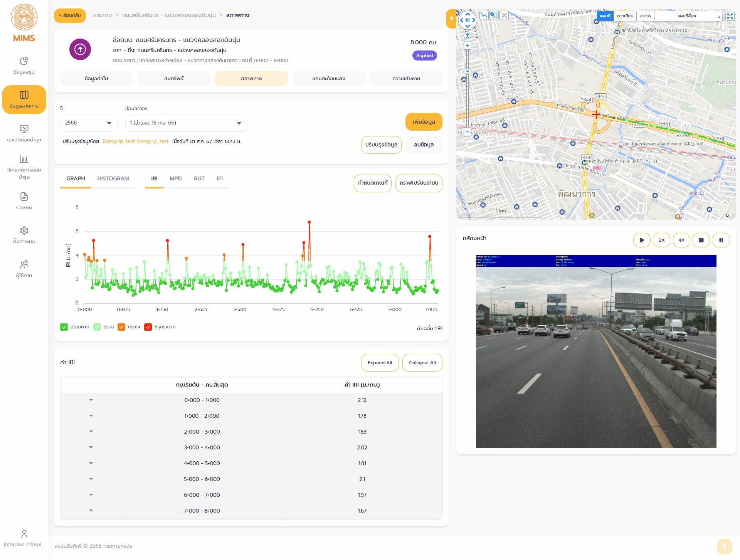Open วิเคราะห์การซ่อมบำรุง analysis chart icon
This screenshot has width=740, height=560.
[x=24, y=159]
